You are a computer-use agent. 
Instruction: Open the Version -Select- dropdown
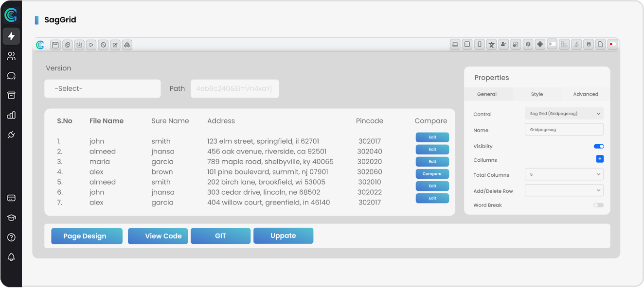pyautogui.click(x=102, y=88)
